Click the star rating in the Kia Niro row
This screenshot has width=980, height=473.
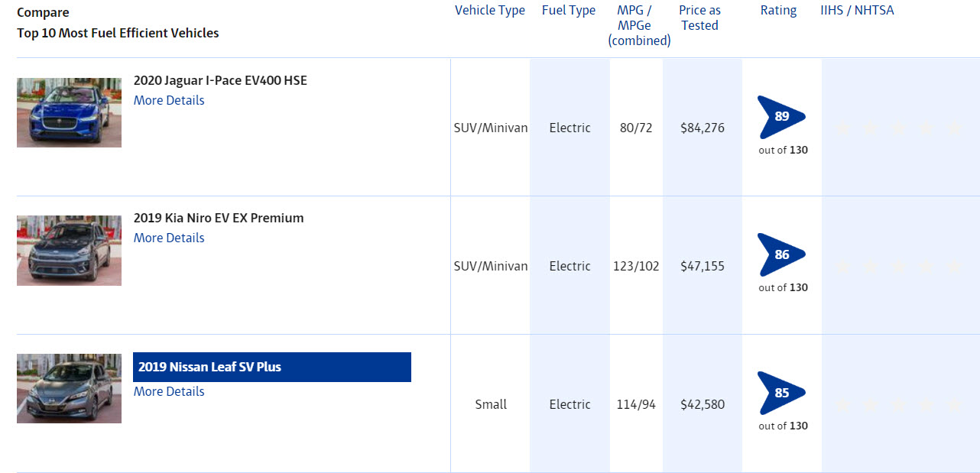pos(899,267)
